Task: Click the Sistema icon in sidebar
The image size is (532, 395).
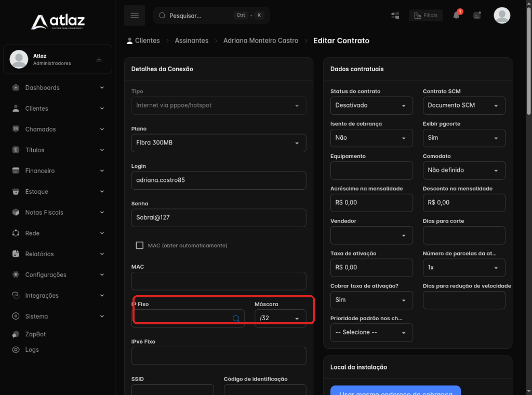Action: (16, 316)
